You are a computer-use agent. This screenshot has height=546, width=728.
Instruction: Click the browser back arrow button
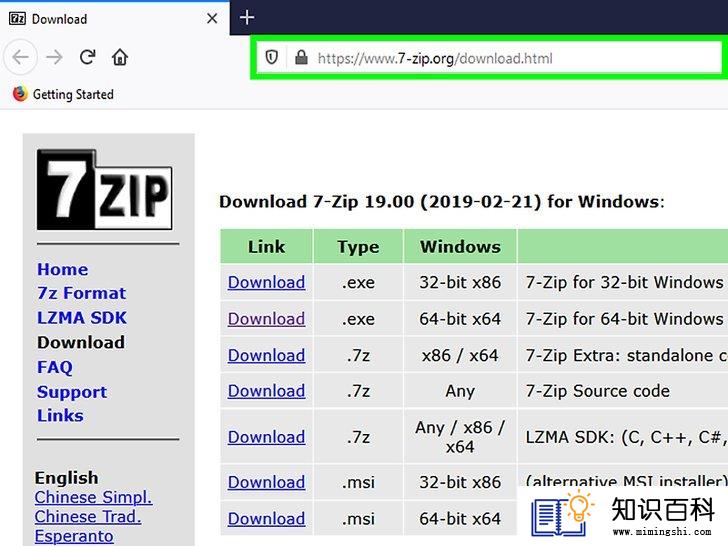[21, 58]
